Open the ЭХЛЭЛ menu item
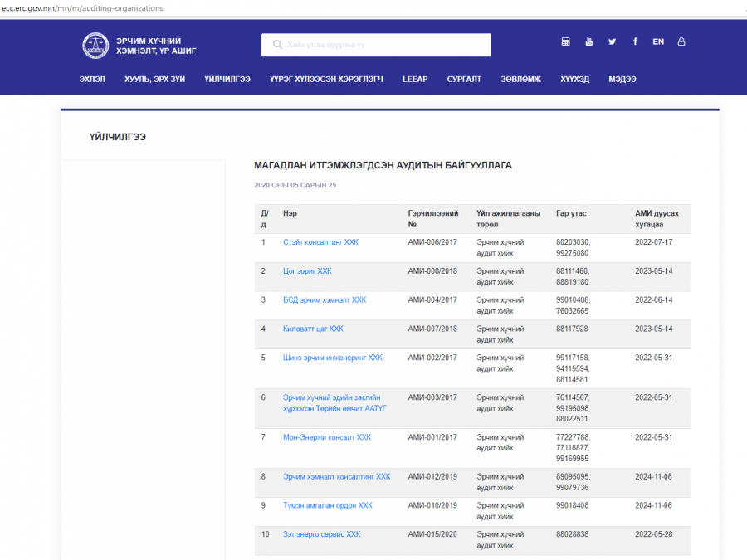747x560 pixels. click(x=92, y=79)
